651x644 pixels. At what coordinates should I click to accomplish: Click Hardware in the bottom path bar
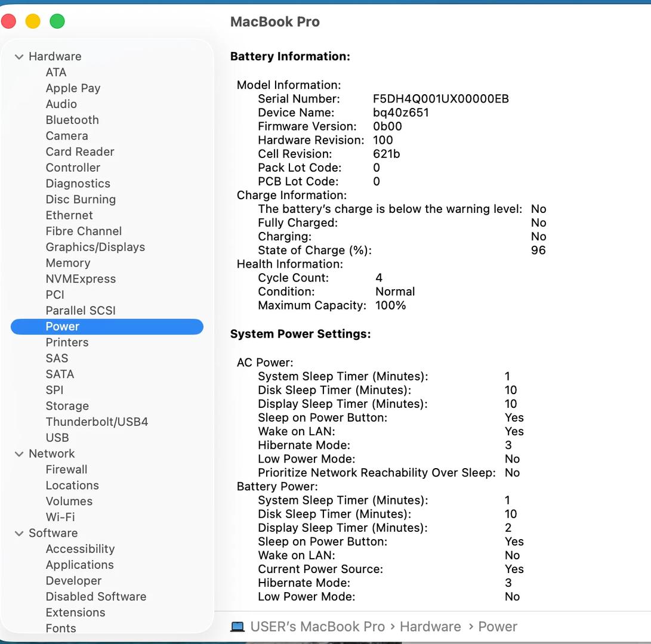(430, 627)
